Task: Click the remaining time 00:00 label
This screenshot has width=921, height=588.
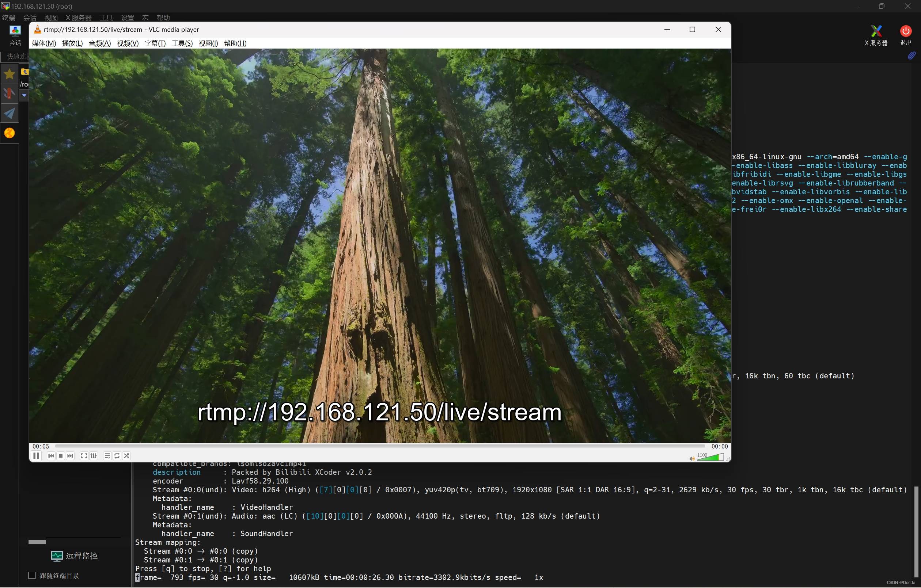Action: [x=719, y=446]
